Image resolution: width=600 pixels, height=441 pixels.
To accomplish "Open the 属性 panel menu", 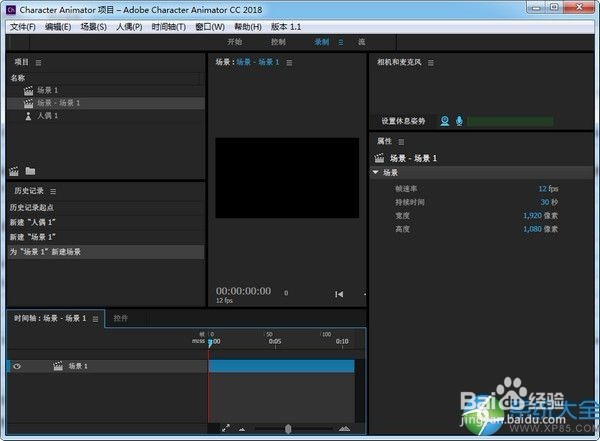I will coord(401,142).
